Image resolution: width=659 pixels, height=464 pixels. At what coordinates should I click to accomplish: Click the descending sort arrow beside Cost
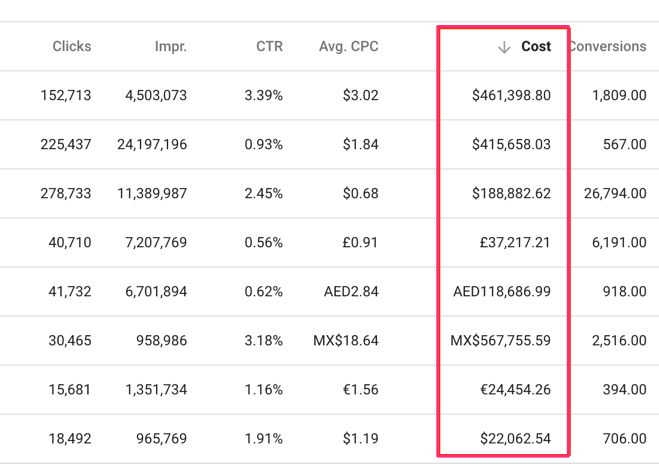504,47
